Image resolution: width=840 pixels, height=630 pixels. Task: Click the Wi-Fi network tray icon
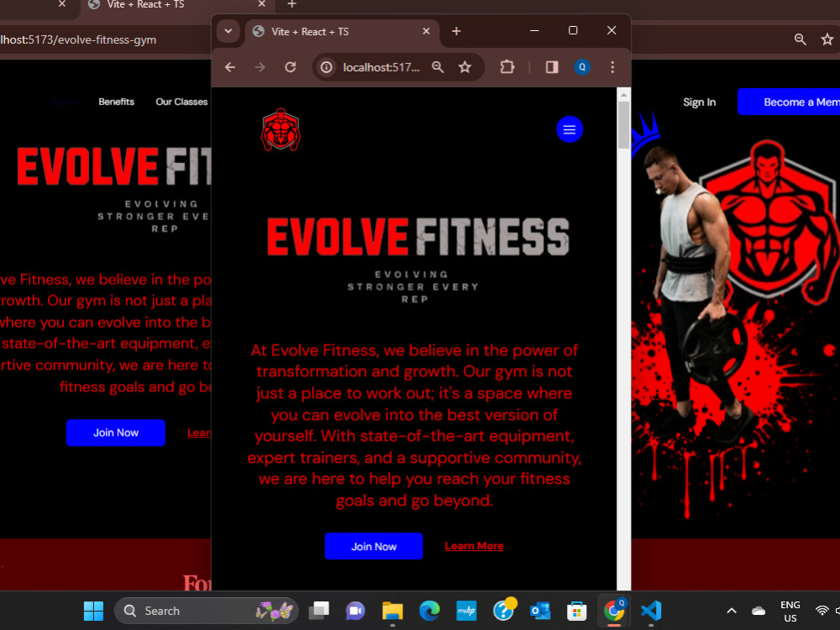(x=822, y=611)
